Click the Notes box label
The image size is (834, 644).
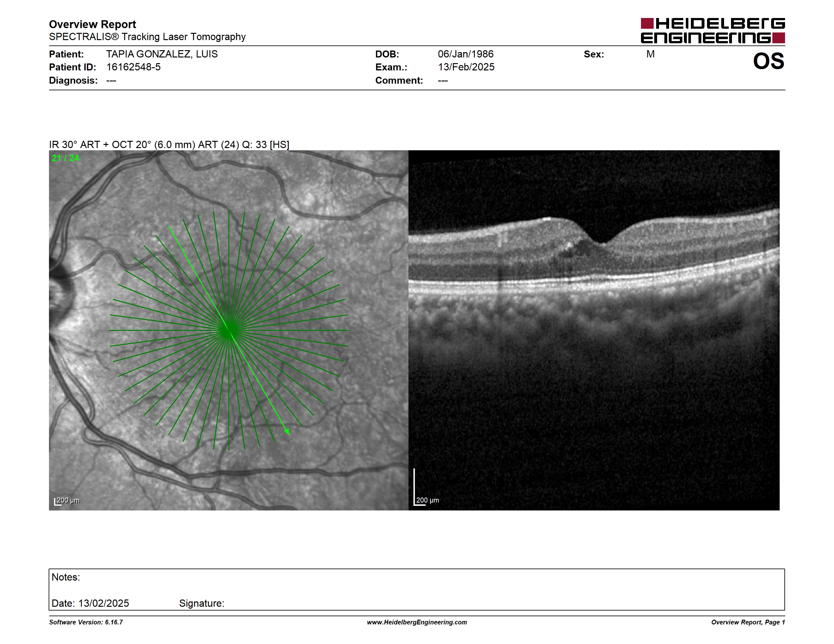click(66, 577)
